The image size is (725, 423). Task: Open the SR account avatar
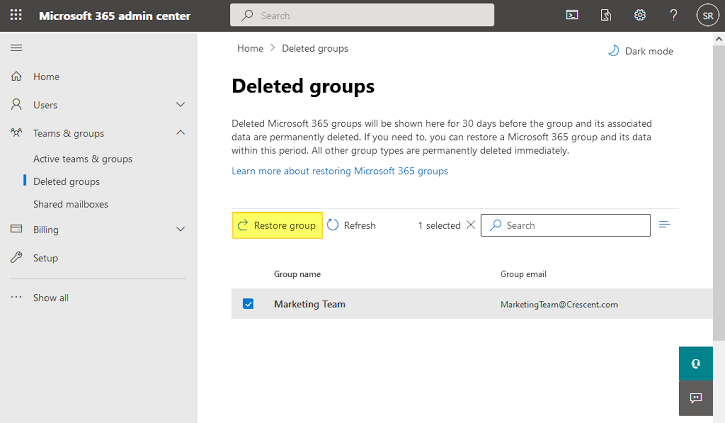[708, 16]
